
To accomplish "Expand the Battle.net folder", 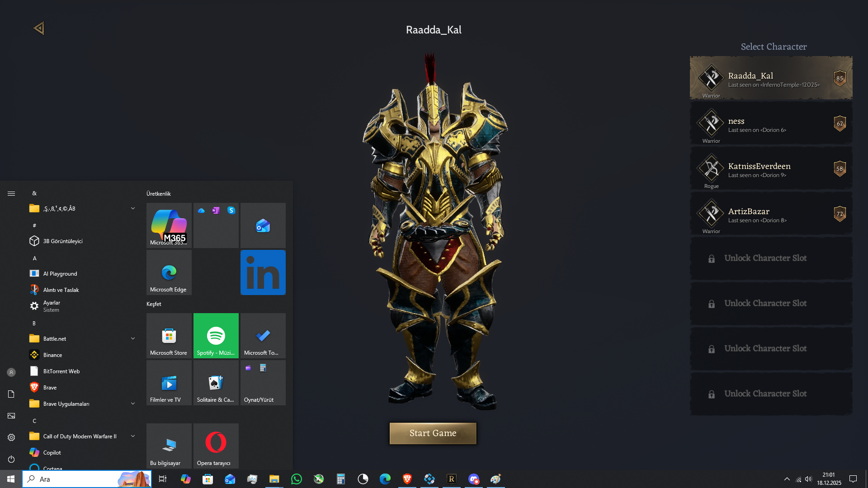I will point(132,338).
